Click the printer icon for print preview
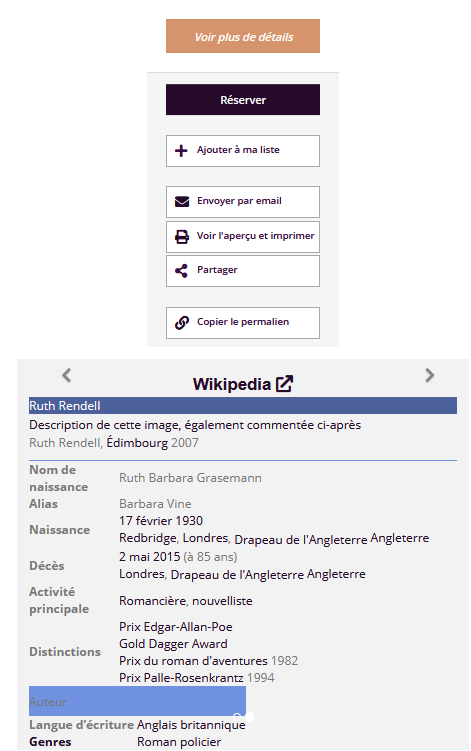This screenshot has width=471, height=751. click(182, 237)
